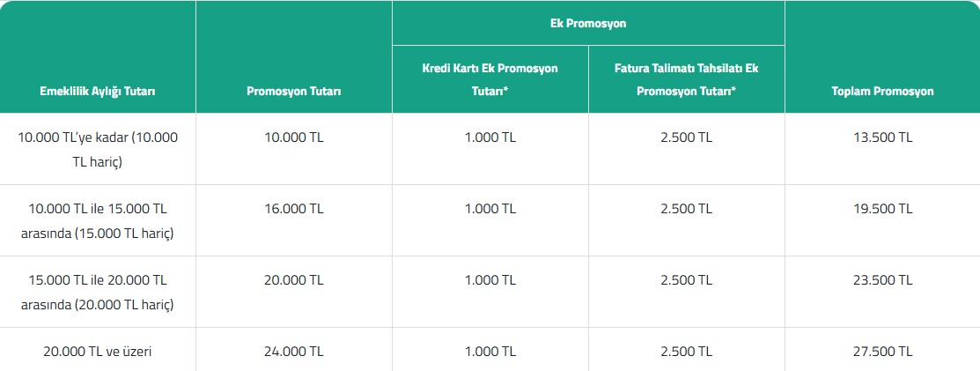The height and width of the screenshot is (371, 980).
Task: Click the Emeklilik Aylığı Tutarı column header
Action: [98, 91]
